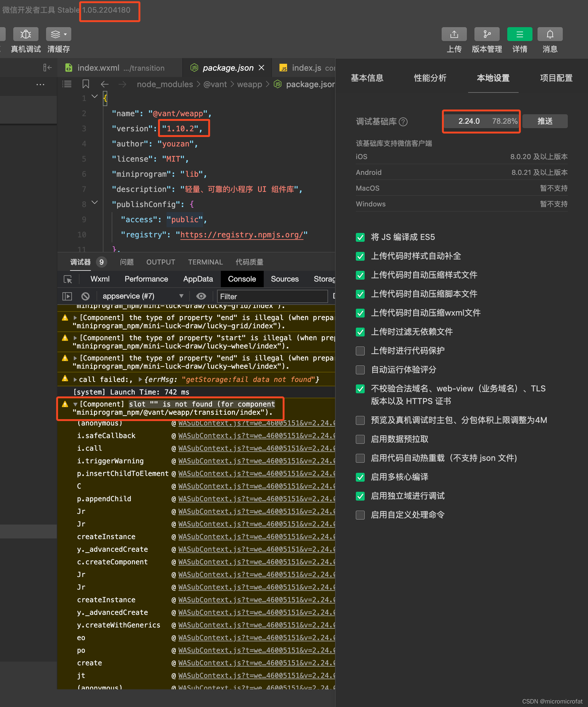Open registry.npmjs.org link in editor

pos(242,235)
